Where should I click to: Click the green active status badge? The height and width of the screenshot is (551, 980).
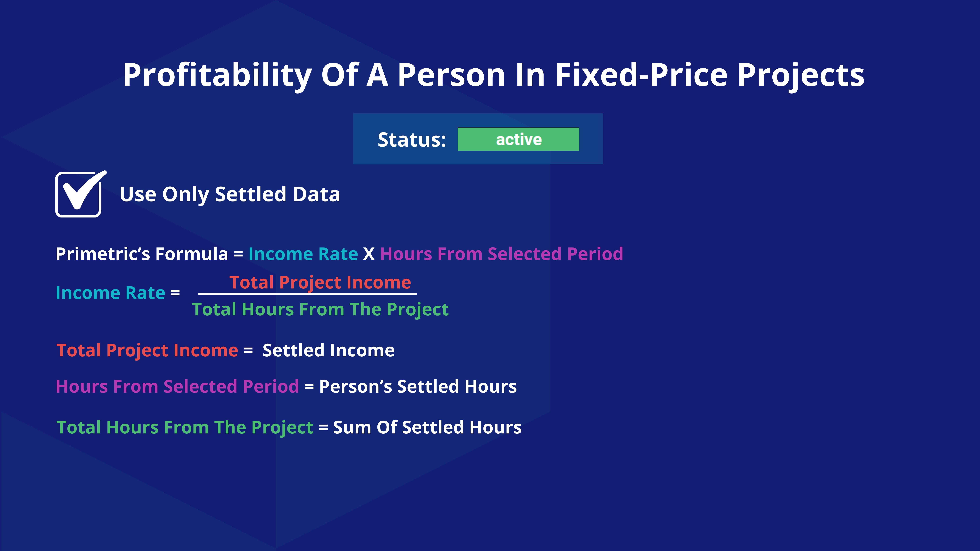(518, 139)
